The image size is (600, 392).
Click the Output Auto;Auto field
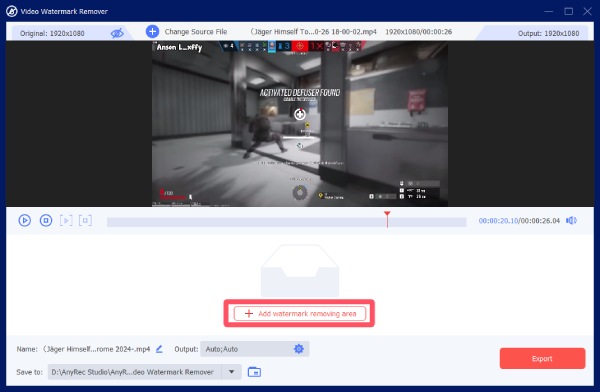pos(254,349)
